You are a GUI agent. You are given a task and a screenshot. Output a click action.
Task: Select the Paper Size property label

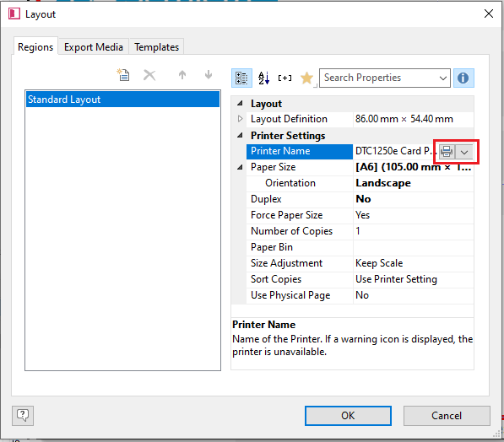coord(273,167)
